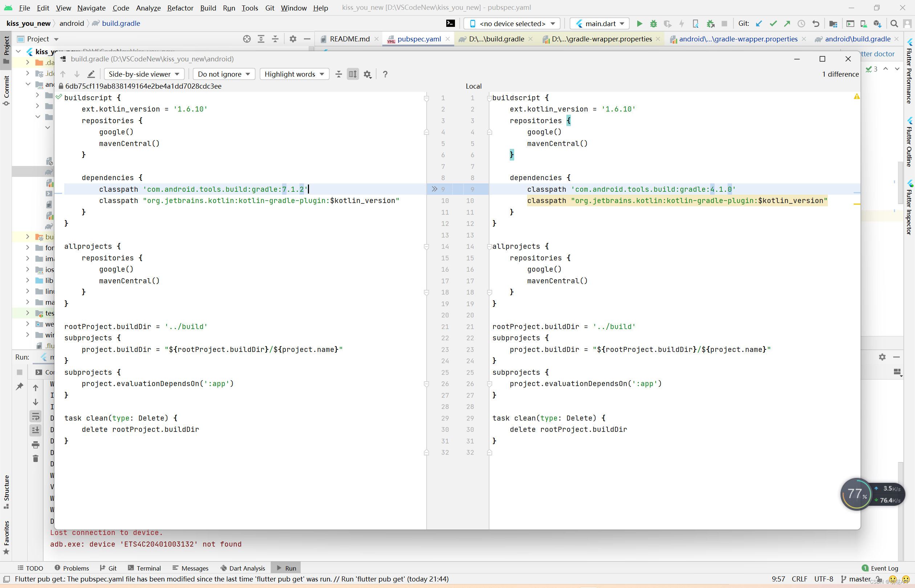Viewport: 915px width, 588px height.
Task: Click the green Run main.dart button
Action: (x=639, y=24)
